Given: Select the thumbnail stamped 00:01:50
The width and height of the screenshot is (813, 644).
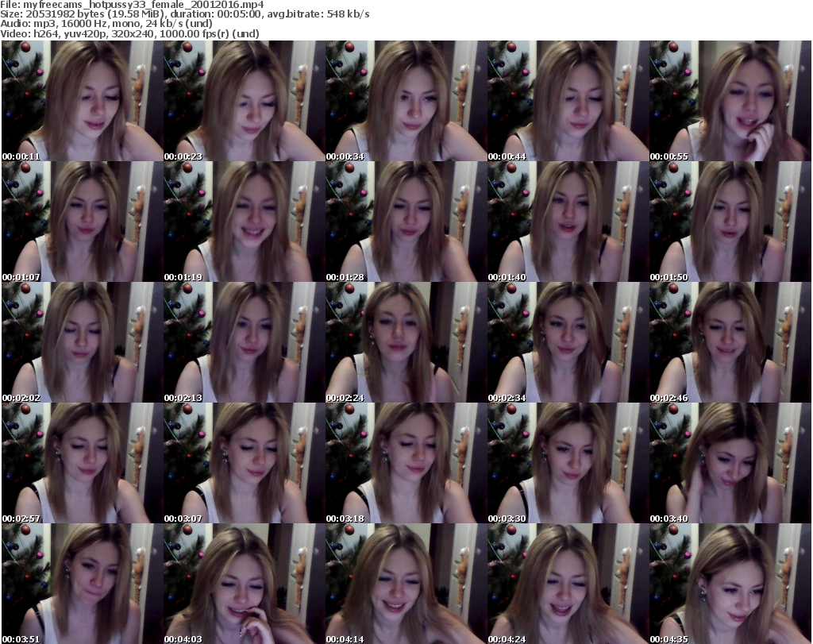Looking at the screenshot, I should (x=730, y=222).
